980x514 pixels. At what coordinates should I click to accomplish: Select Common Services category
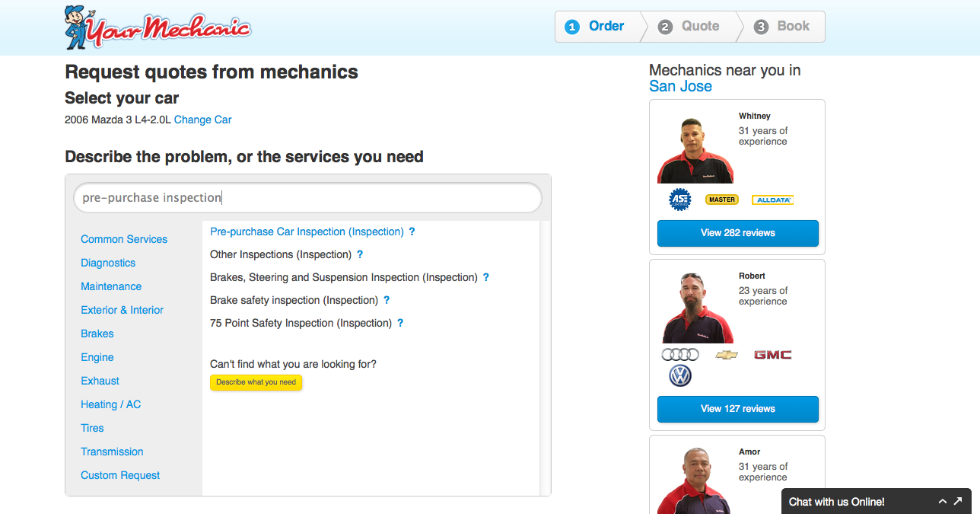tap(124, 239)
